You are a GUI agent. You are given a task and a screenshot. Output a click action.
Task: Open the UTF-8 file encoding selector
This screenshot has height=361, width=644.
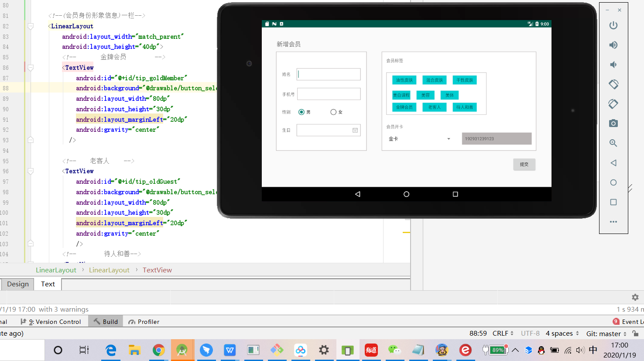(x=530, y=333)
